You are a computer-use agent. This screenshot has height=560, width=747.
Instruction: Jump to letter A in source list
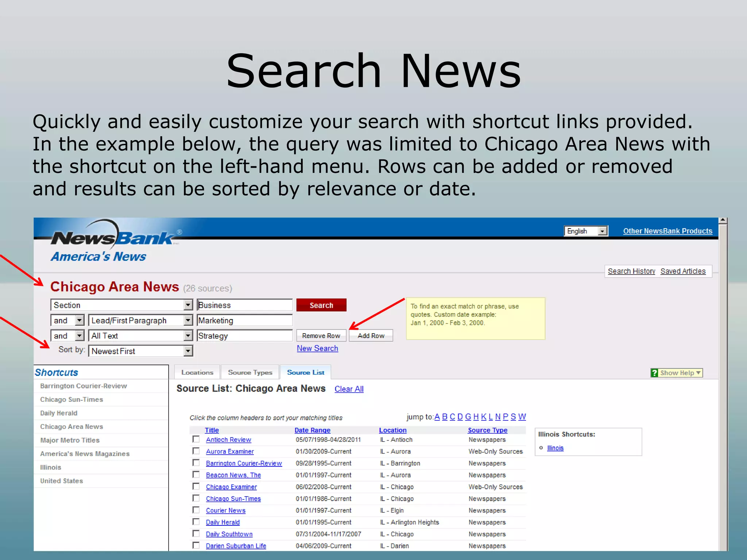pos(437,417)
